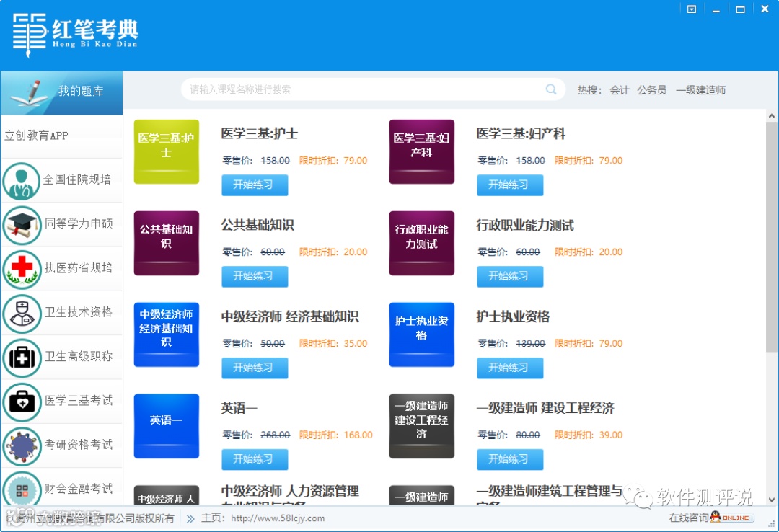Click the scrollbar down arrow
Image resolution: width=779 pixels, height=532 pixels.
click(772, 500)
